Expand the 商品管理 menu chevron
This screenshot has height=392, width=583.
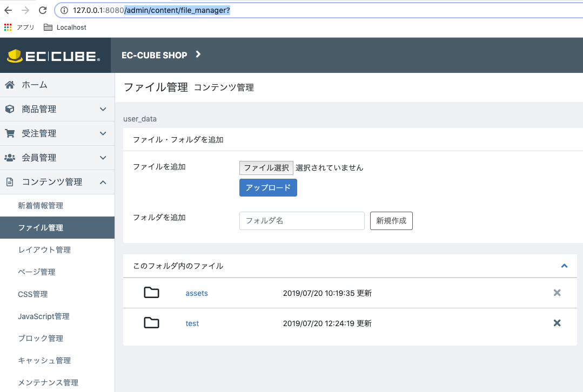tap(103, 109)
